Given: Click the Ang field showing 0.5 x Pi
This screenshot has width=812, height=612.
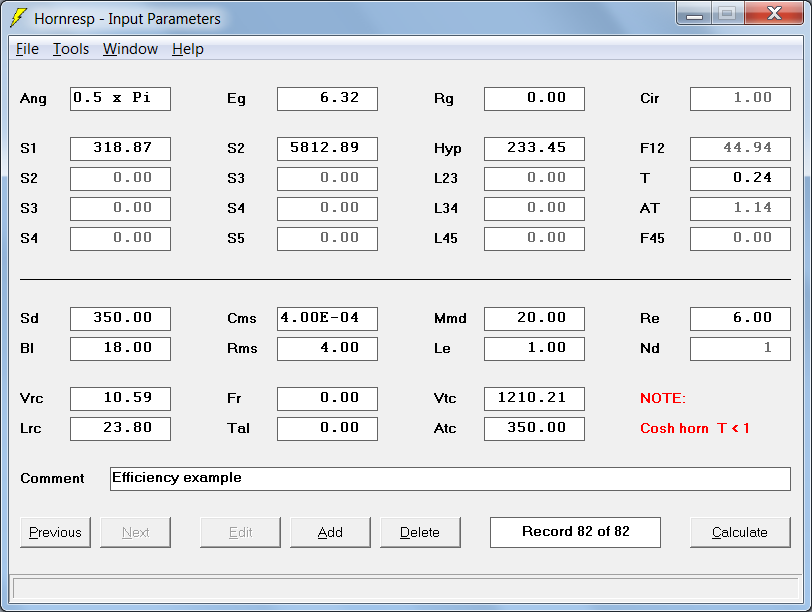Looking at the screenshot, I should coord(120,99).
